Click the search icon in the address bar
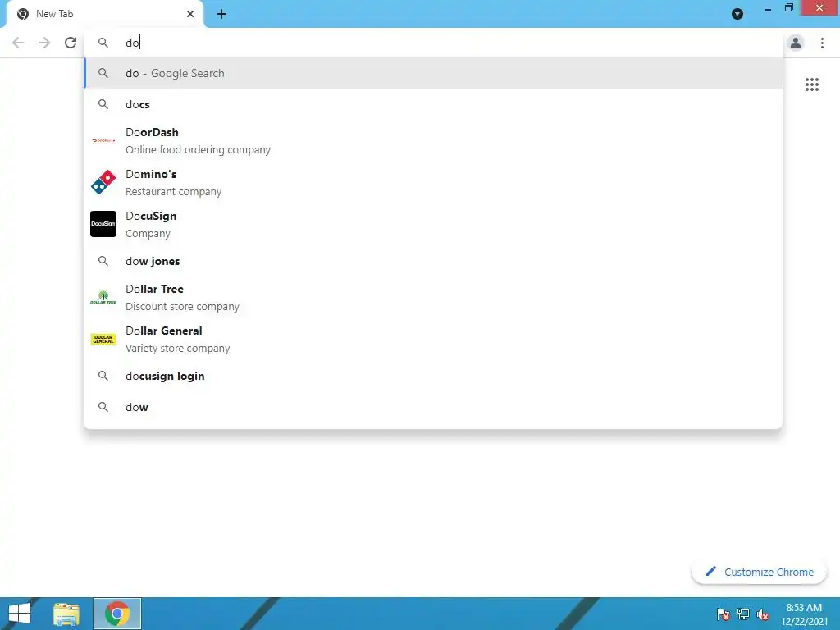The width and height of the screenshot is (840, 630). (103, 43)
